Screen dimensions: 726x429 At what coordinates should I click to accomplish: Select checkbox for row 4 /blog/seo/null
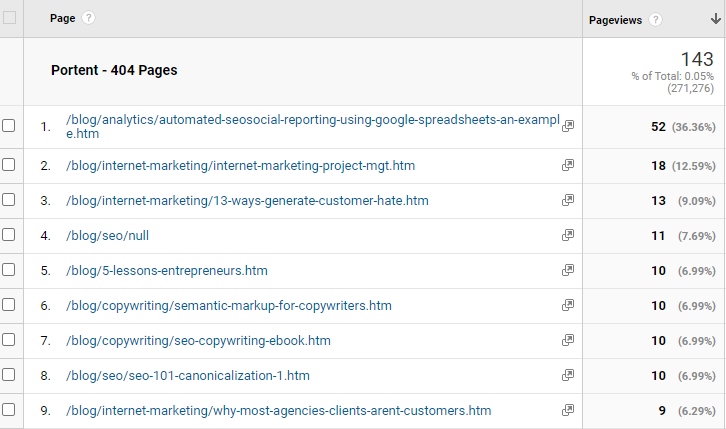click(9, 235)
